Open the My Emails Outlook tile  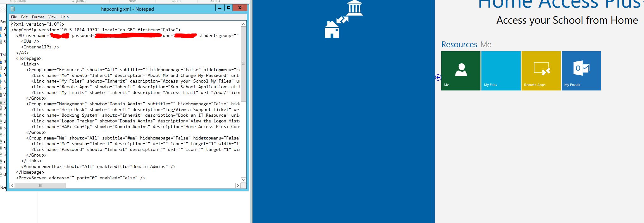tap(581, 71)
